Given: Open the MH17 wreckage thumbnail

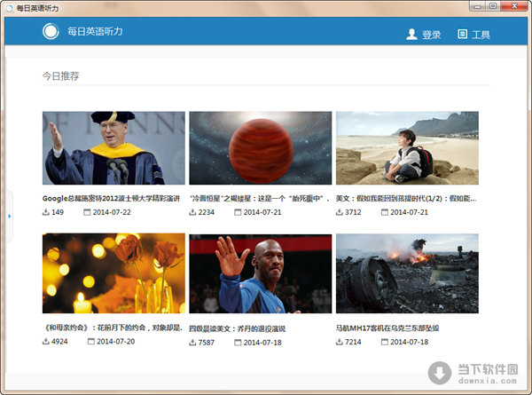Looking at the screenshot, I should point(407,273).
